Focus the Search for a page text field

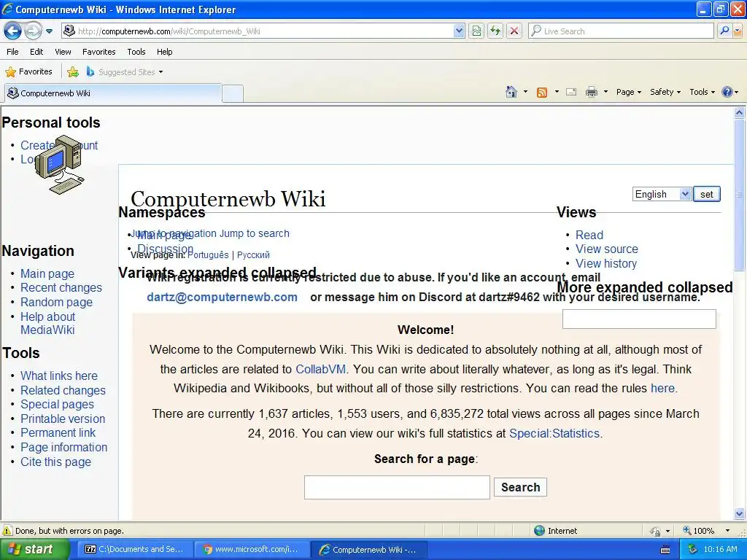397,487
